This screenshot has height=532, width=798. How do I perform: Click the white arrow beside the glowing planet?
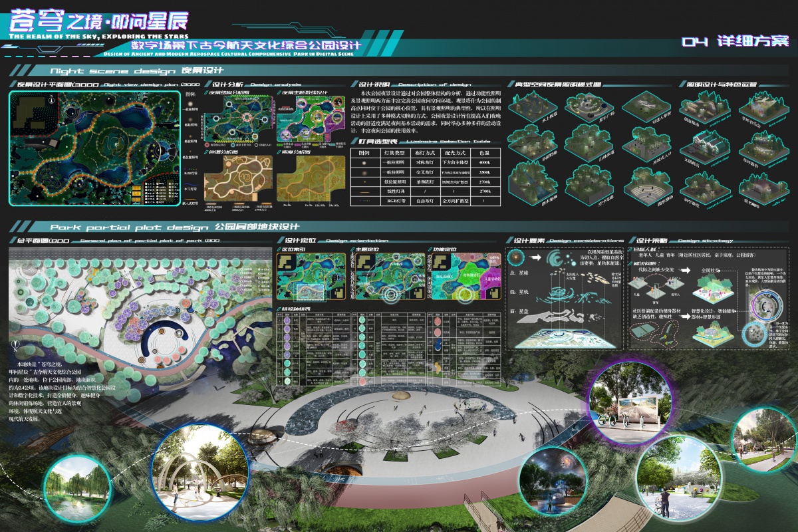[x=537, y=257]
